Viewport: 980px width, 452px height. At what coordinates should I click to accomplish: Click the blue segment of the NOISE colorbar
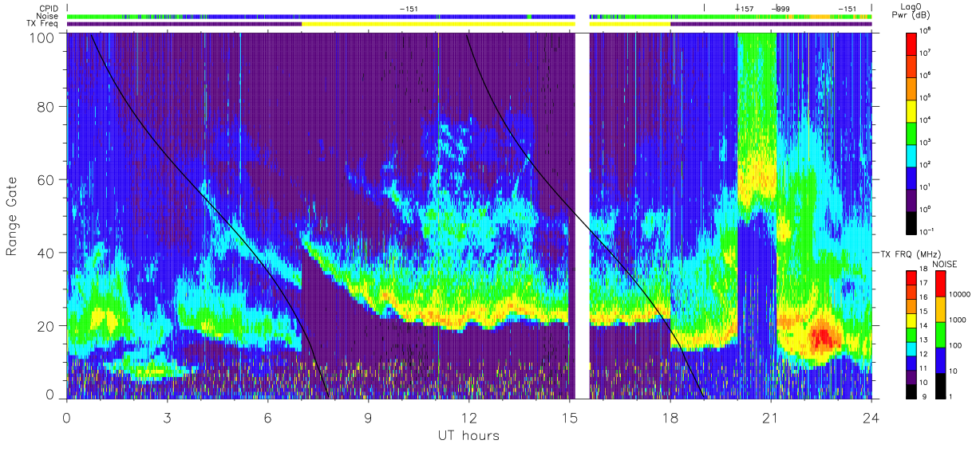pos(941,360)
